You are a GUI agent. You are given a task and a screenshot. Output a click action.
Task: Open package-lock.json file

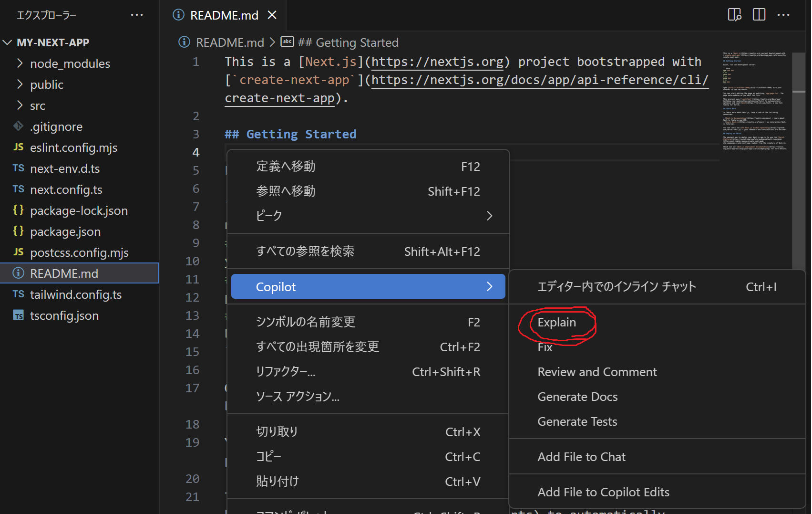coord(79,210)
